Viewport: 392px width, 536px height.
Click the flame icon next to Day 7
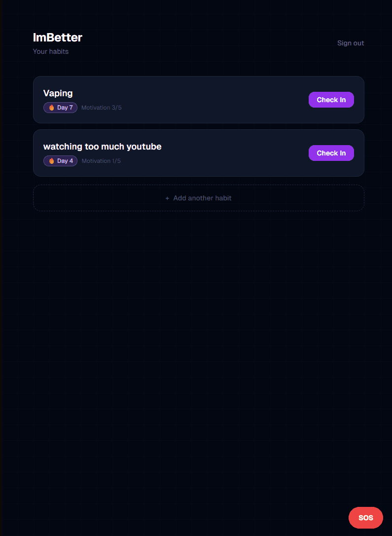(x=52, y=108)
